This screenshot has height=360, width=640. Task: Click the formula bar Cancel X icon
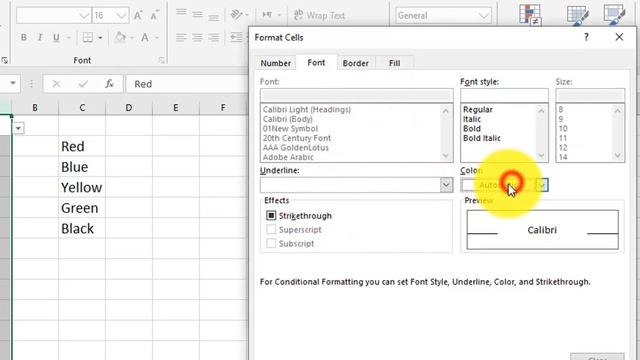tap(56, 84)
